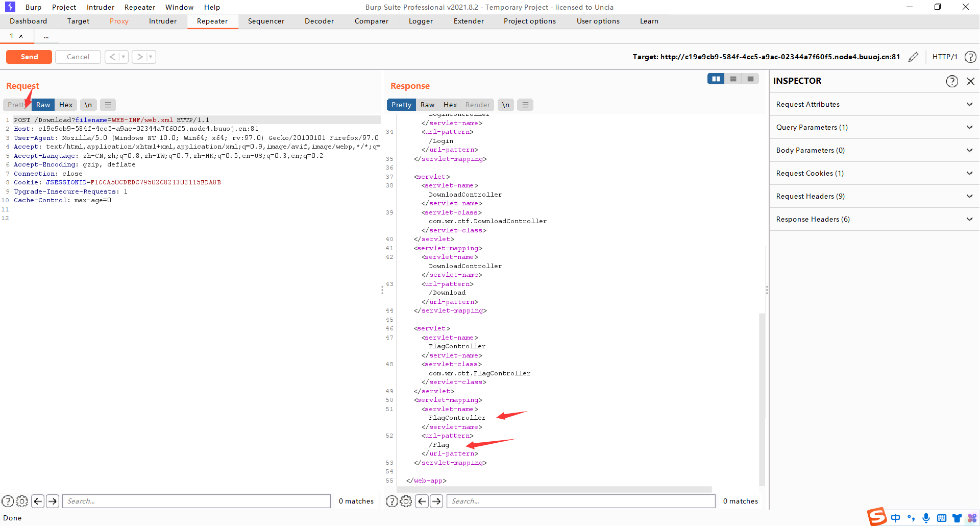
Task: Toggle request non-printable chars \n button
Action: (x=88, y=105)
